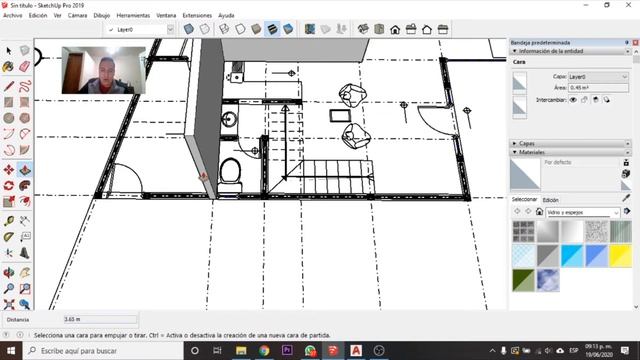Select the Pan hand tool
640x360 pixels.
pyautogui.click(x=24, y=272)
